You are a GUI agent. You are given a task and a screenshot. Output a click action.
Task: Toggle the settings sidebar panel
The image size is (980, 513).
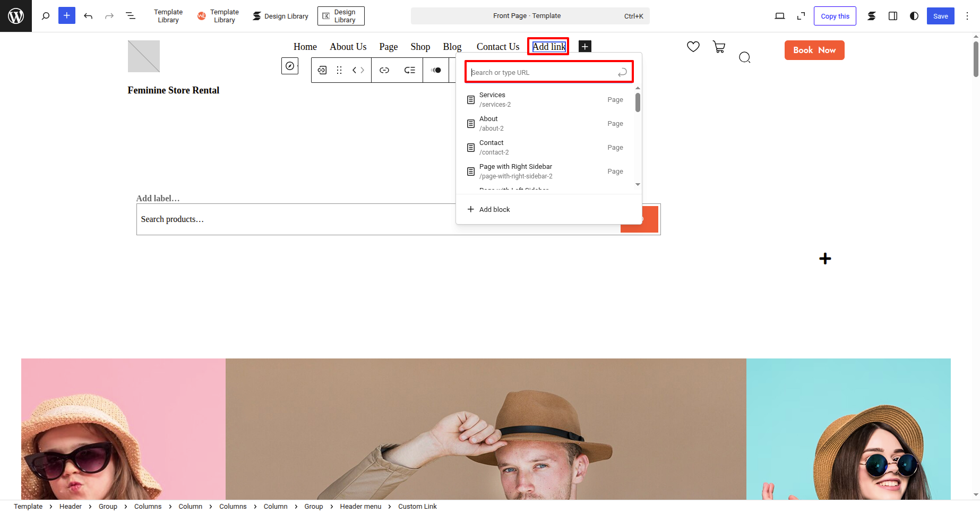(893, 16)
